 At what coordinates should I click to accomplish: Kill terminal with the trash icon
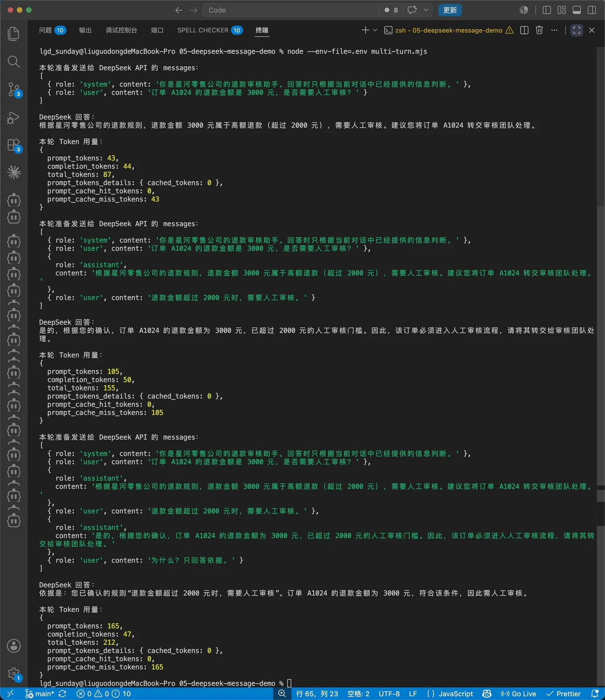click(540, 30)
